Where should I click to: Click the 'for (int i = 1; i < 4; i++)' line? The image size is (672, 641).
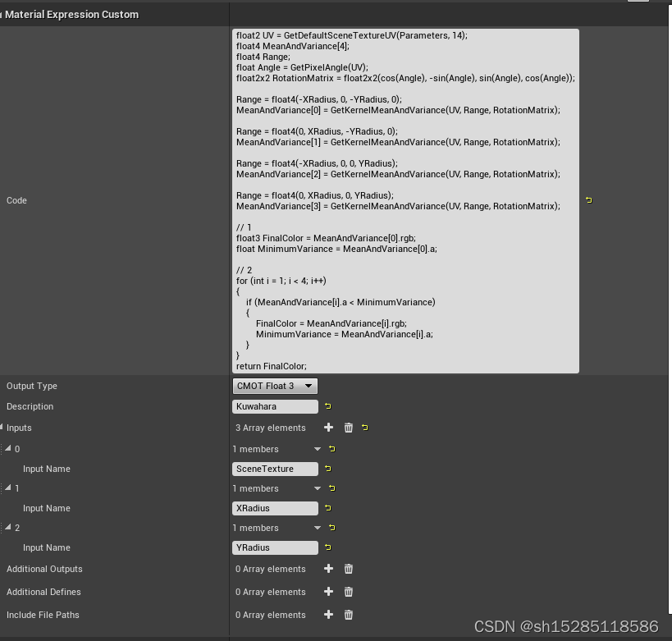281,281
